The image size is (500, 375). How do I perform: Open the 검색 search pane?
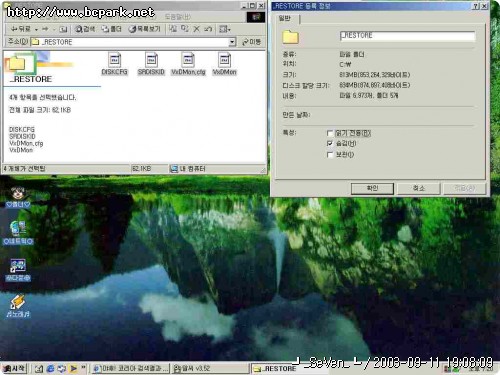tap(85, 29)
